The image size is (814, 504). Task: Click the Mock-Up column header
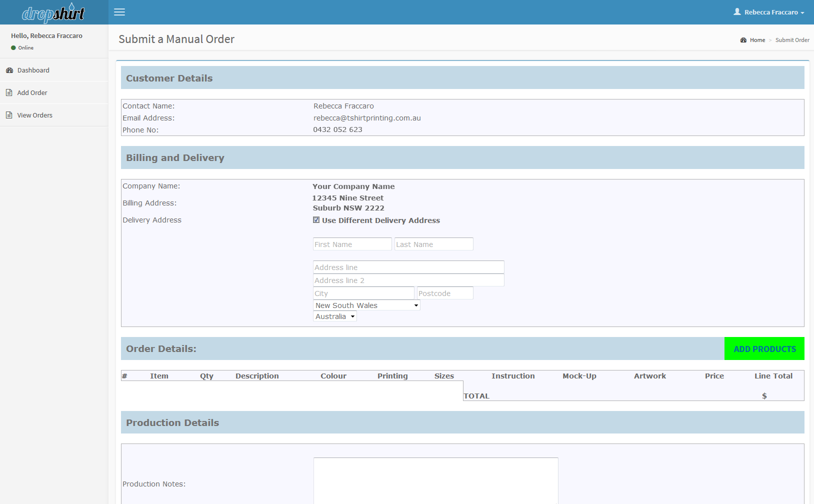[x=579, y=376]
